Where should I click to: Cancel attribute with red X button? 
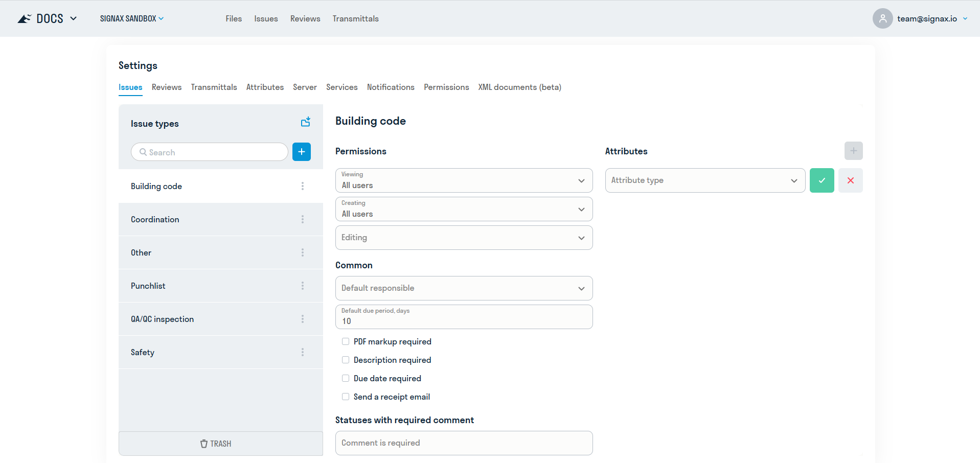click(x=851, y=180)
